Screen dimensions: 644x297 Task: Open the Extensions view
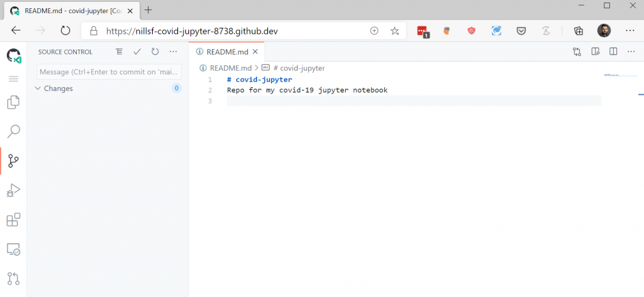point(14,220)
